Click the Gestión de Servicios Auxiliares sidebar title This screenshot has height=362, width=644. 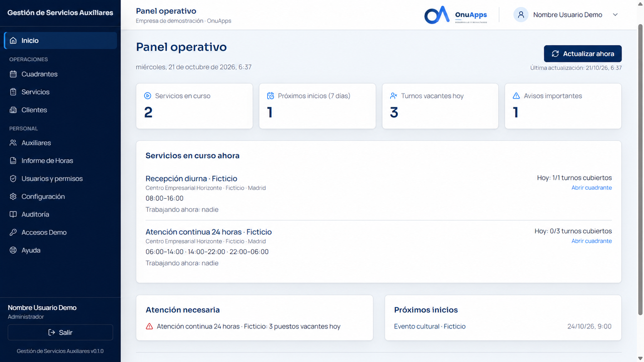tap(60, 13)
